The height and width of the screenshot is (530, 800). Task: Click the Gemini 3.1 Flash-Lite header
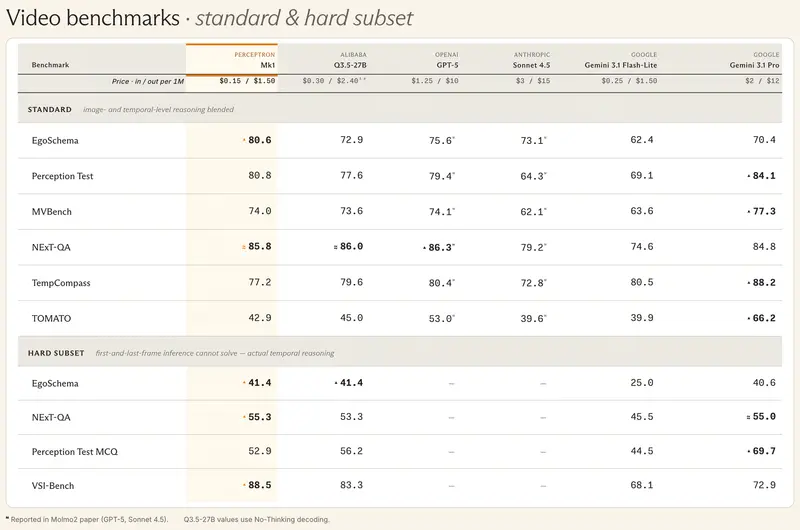(x=620, y=60)
